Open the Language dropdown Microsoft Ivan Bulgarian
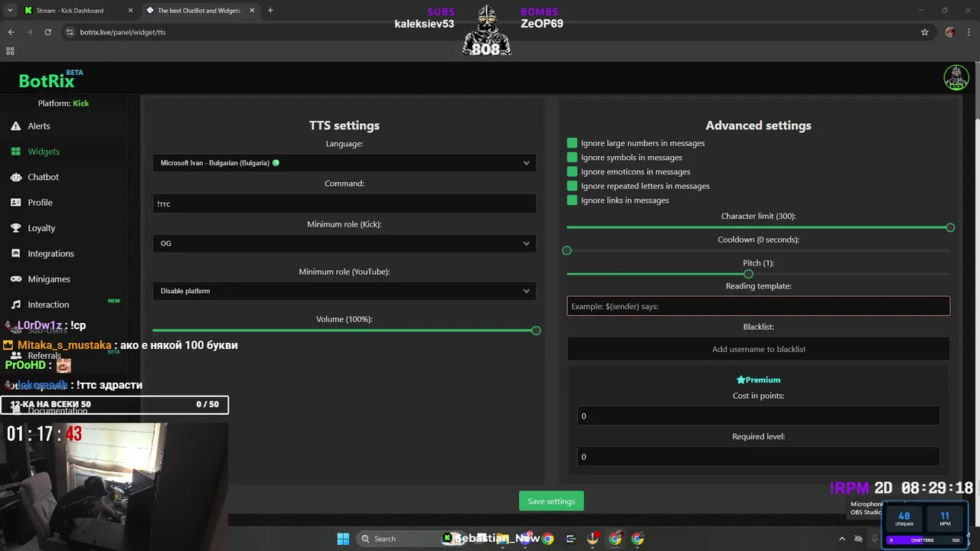The height and width of the screenshot is (551, 980). pyautogui.click(x=344, y=162)
